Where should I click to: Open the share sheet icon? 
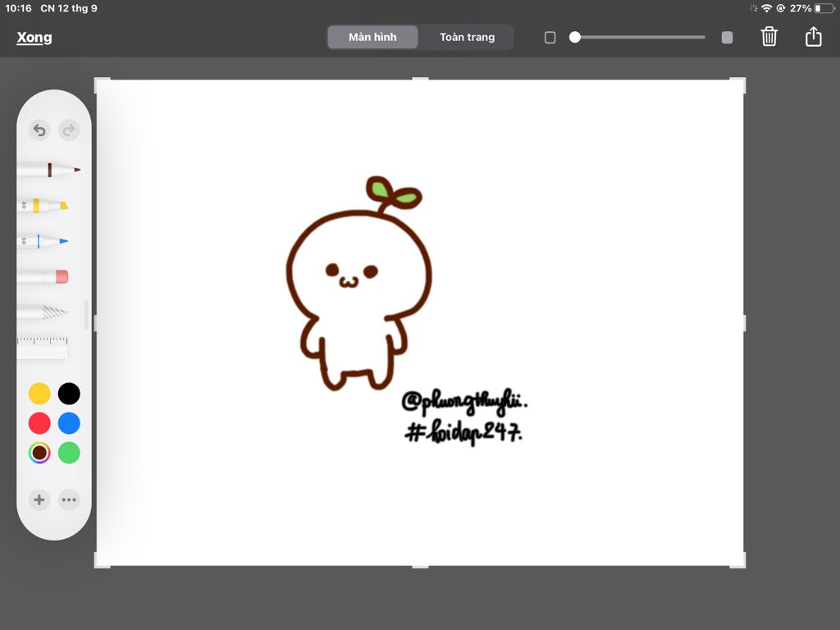[813, 36]
